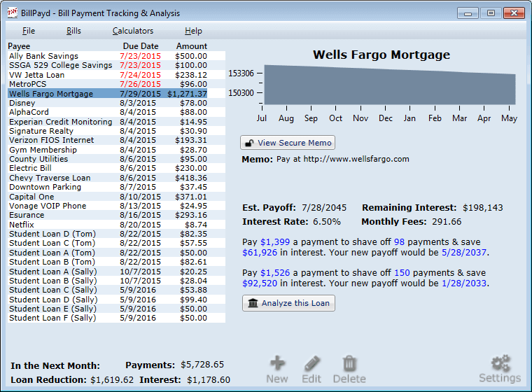This screenshot has width=532, height=392.
Task: Open the File menu
Action: [29, 31]
